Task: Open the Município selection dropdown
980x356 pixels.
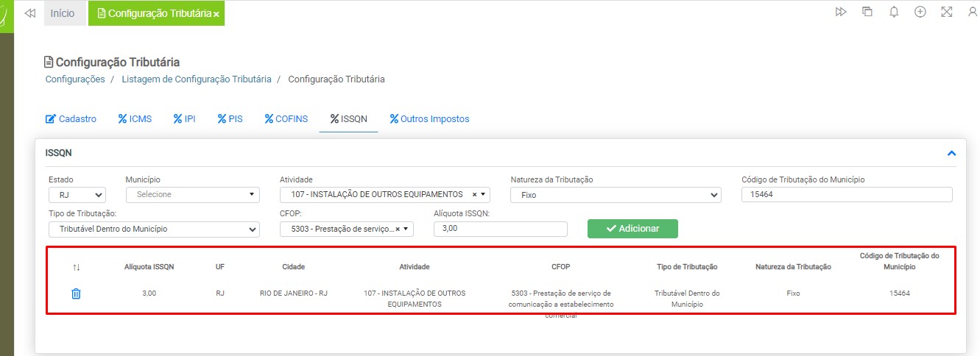Action: coord(192,195)
